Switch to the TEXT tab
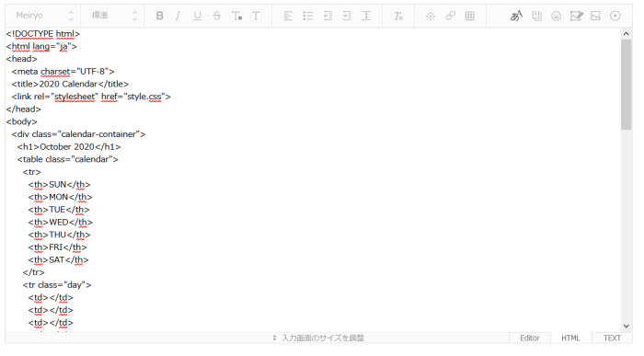This screenshot has height=356, width=644. click(x=612, y=338)
